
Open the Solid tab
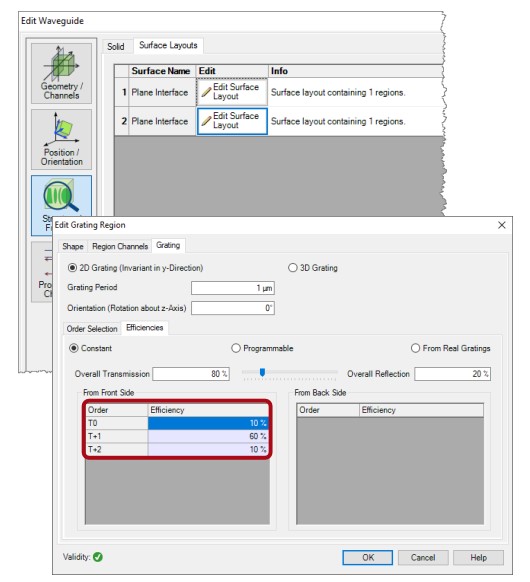pos(116,47)
